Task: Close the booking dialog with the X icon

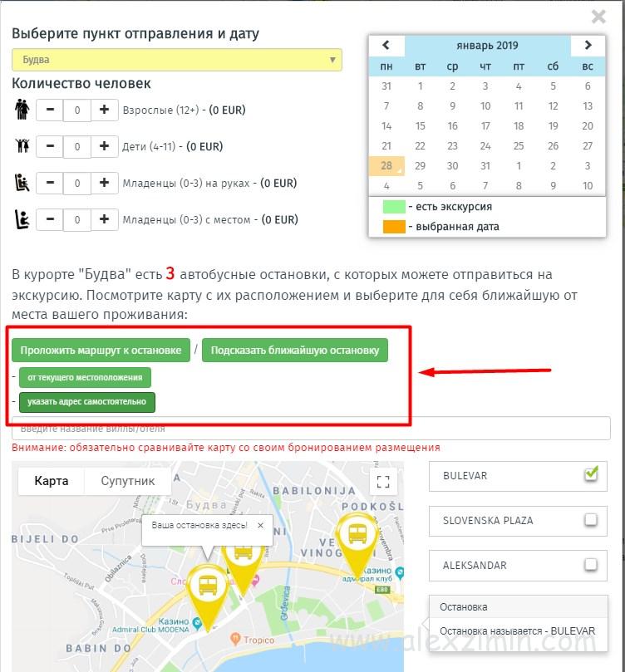Action: pyautogui.click(x=598, y=17)
